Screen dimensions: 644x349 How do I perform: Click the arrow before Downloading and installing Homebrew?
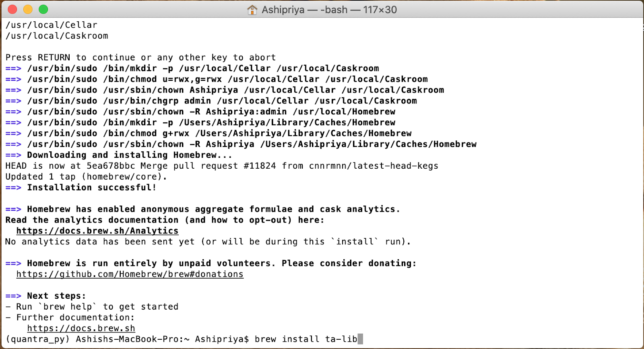tap(13, 155)
